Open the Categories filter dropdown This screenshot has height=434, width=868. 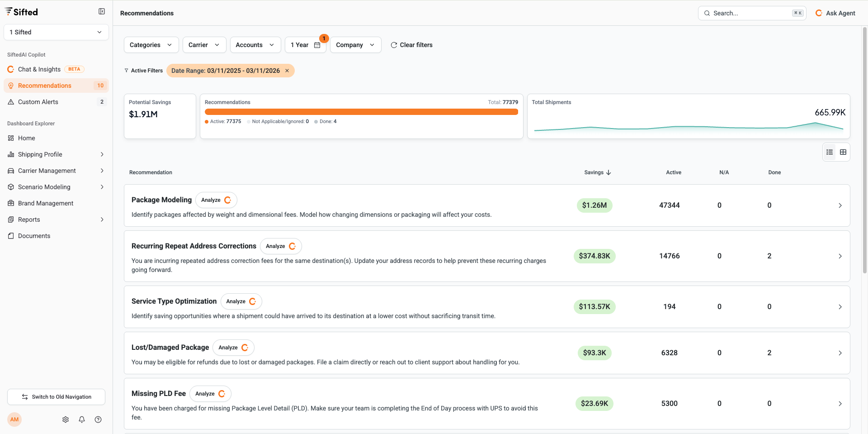tap(151, 45)
